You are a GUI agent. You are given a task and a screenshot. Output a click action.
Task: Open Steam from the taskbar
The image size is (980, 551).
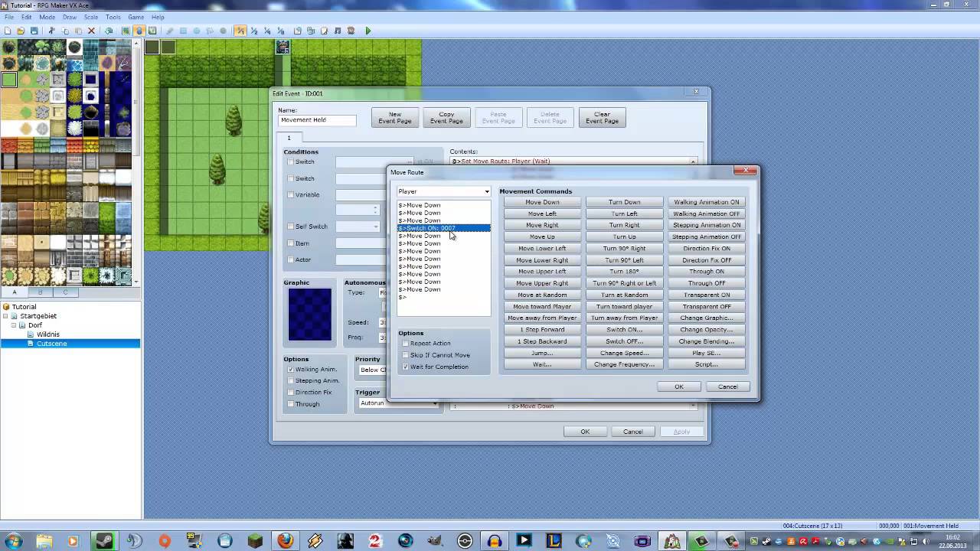104,541
